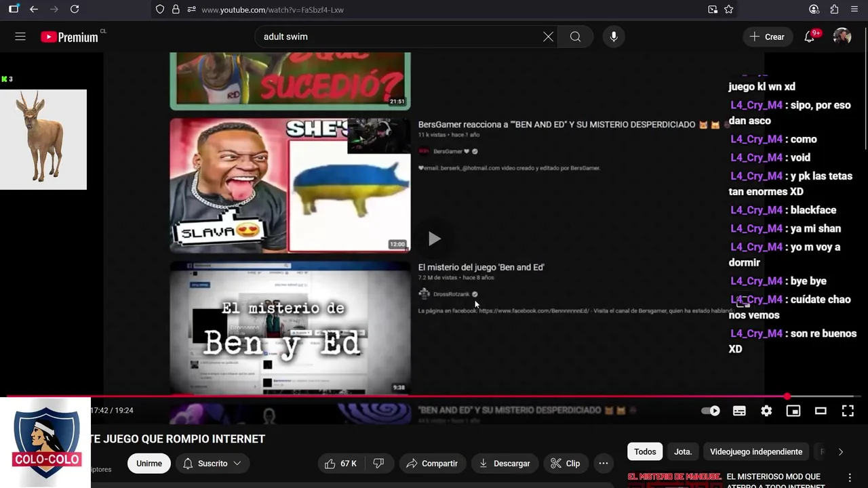Bookmark this page with the star
This screenshot has height=488, width=868.
729,9
